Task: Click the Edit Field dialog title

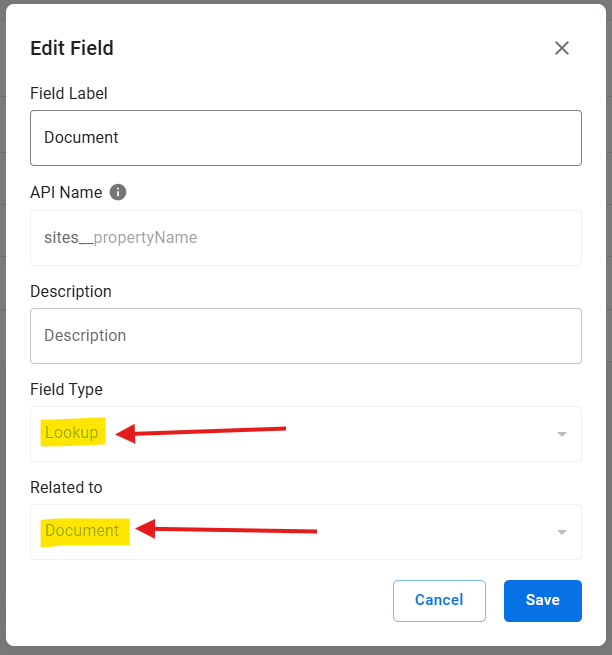Action: pos(72,48)
